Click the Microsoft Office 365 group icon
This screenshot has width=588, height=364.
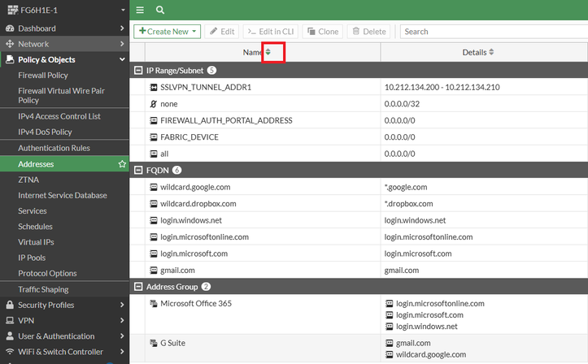(x=154, y=303)
